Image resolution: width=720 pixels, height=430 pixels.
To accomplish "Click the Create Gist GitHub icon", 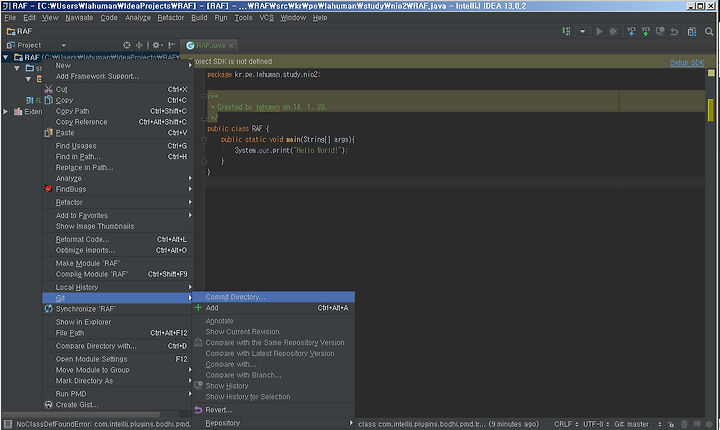I will click(49, 405).
